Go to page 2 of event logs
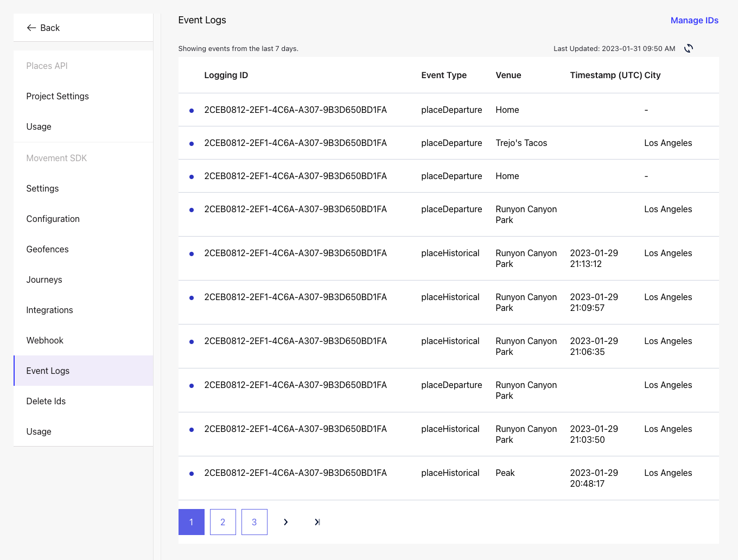738x560 pixels. point(222,522)
